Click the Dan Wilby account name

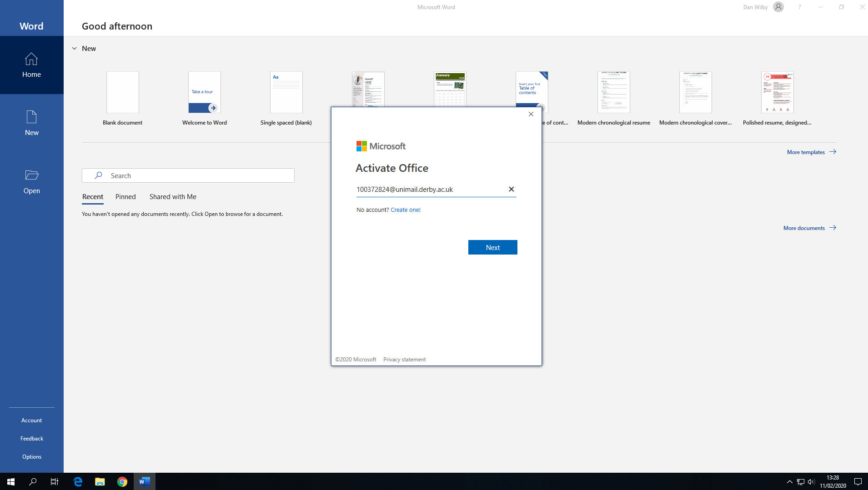(x=755, y=7)
